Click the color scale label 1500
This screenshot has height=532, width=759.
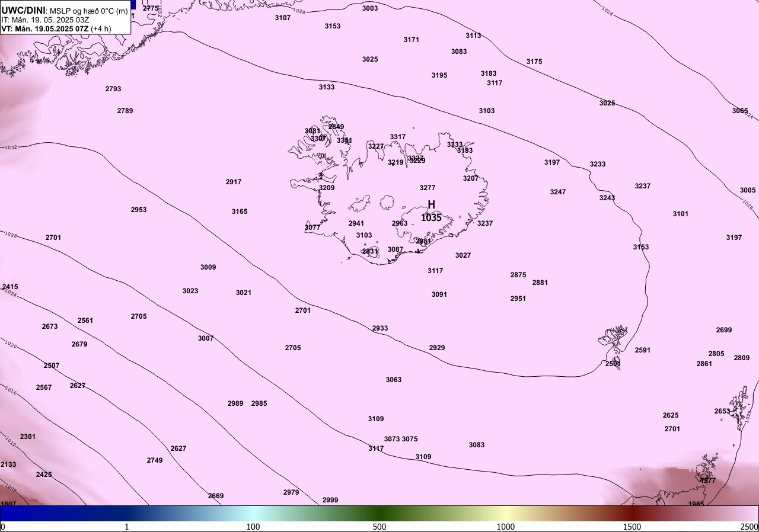(632, 527)
